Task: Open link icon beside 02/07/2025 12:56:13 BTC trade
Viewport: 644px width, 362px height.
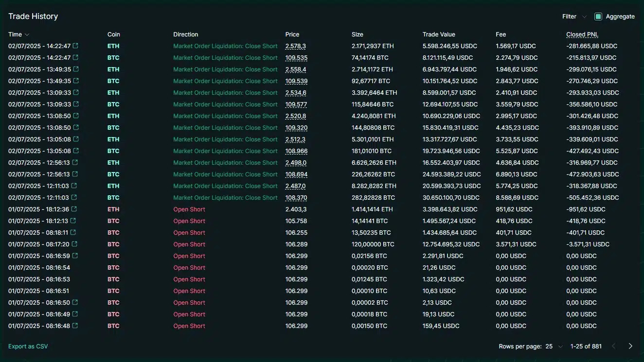Action: (x=74, y=174)
